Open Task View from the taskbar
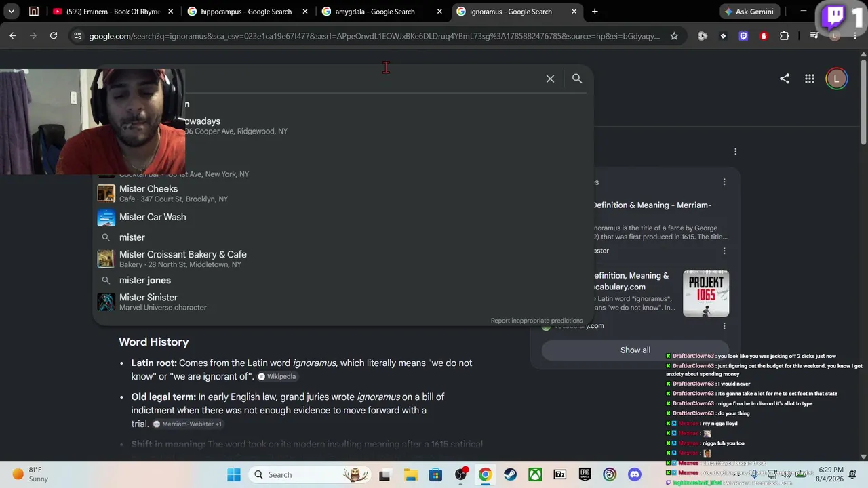 384,474
